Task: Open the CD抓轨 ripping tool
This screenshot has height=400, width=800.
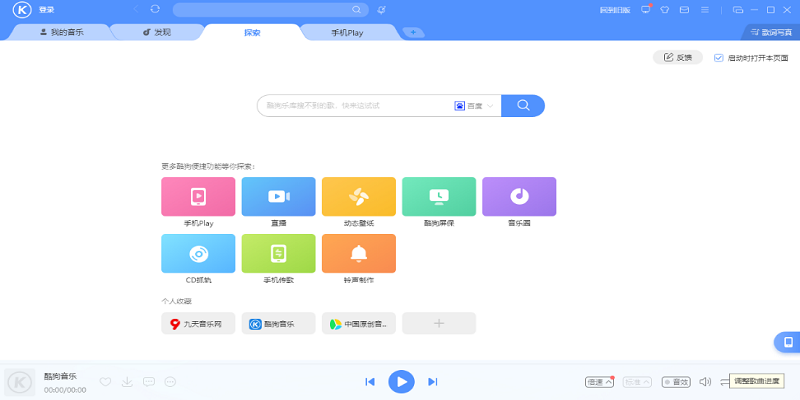Action: [x=198, y=253]
